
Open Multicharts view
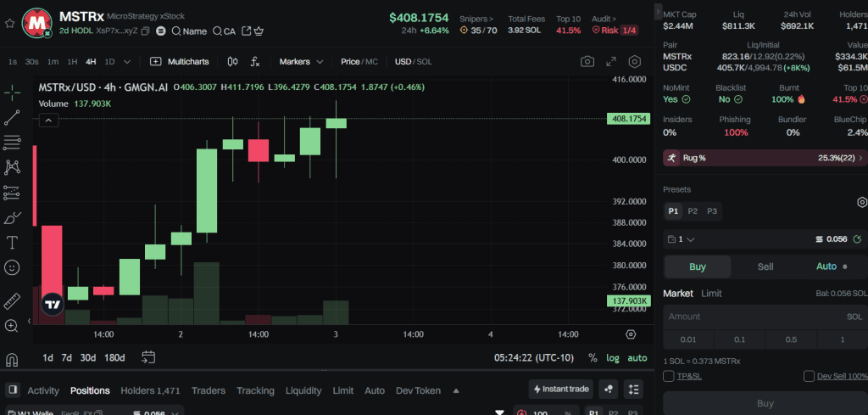[x=180, y=61]
